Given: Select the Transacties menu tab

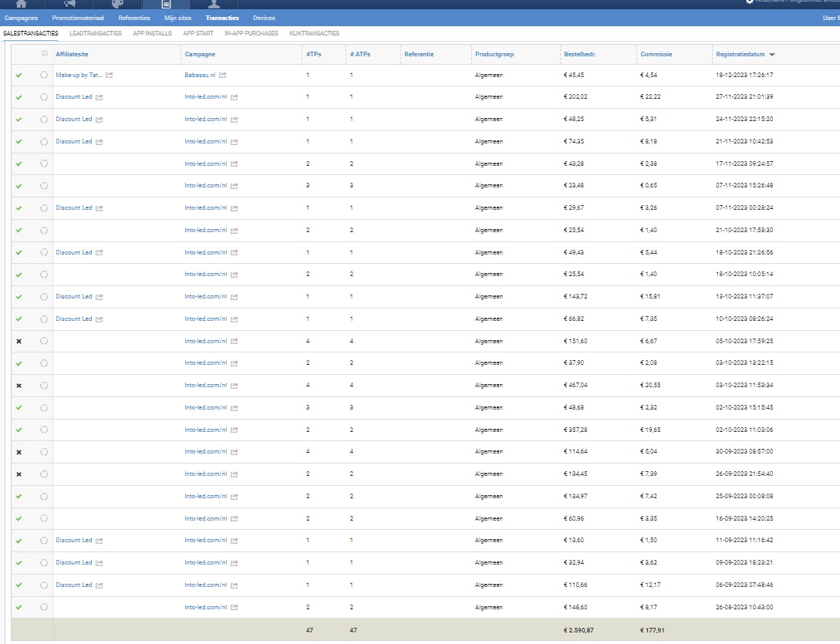Looking at the screenshot, I should click(x=222, y=18).
